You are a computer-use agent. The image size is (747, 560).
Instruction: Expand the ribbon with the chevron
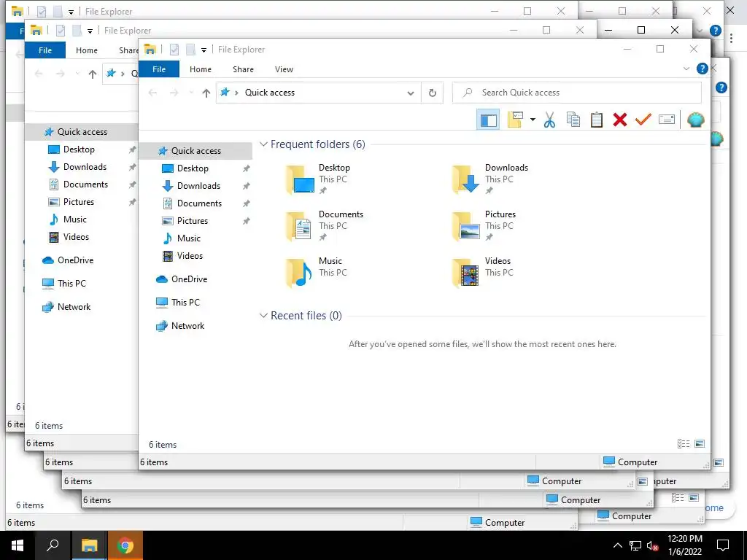(x=686, y=69)
